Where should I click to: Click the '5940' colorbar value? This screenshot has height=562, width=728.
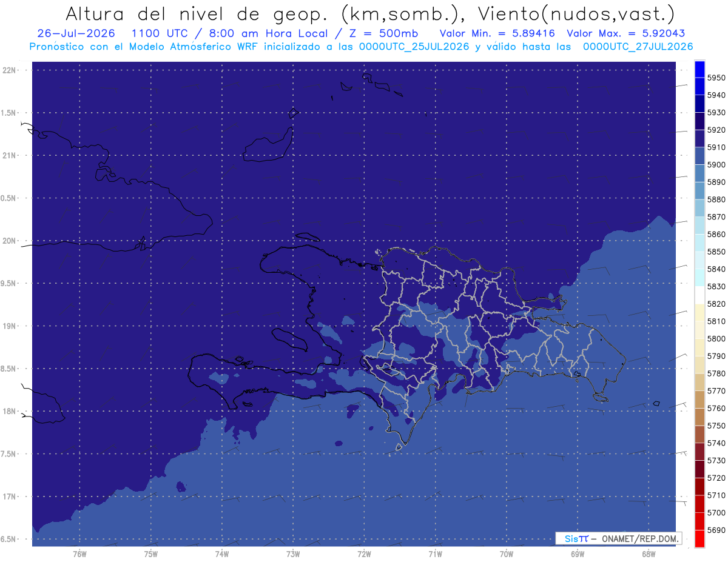716,95
